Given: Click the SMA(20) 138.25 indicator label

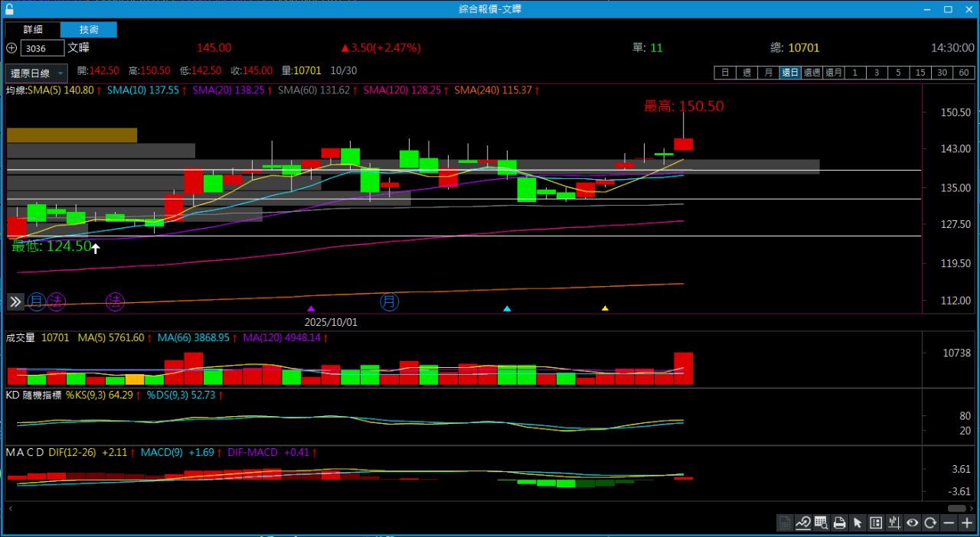Looking at the screenshot, I should click(x=228, y=90).
